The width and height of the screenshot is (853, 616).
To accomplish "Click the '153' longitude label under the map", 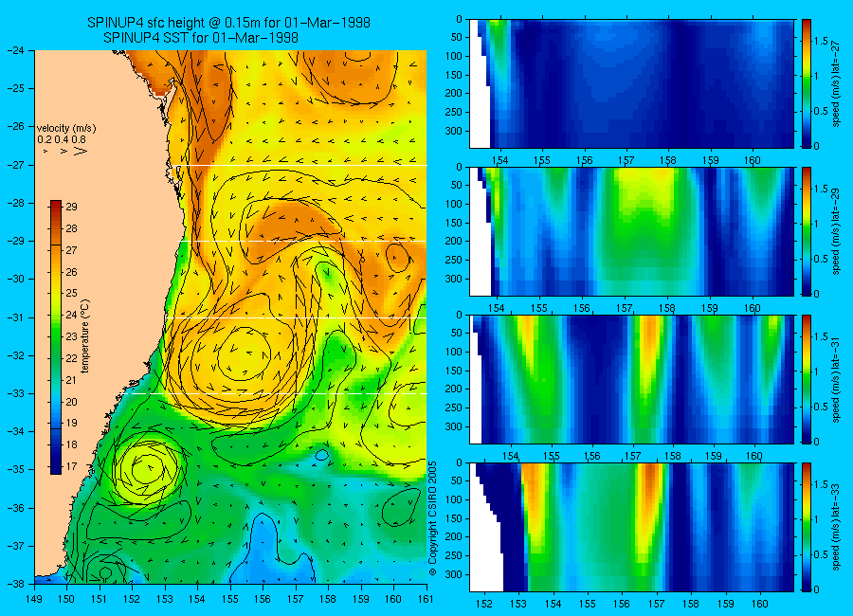I will (165, 599).
